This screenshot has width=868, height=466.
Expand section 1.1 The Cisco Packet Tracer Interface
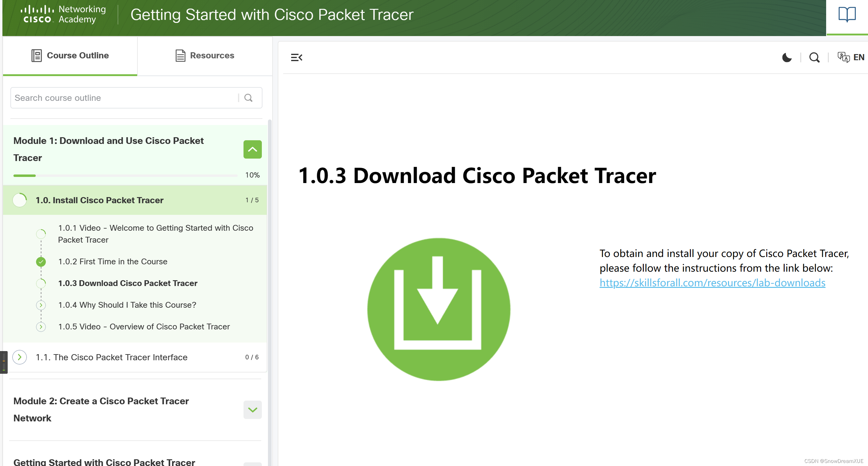(x=20, y=357)
